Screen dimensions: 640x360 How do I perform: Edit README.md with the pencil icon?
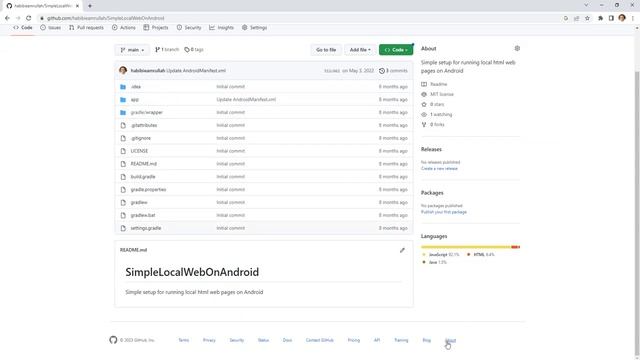click(402, 250)
